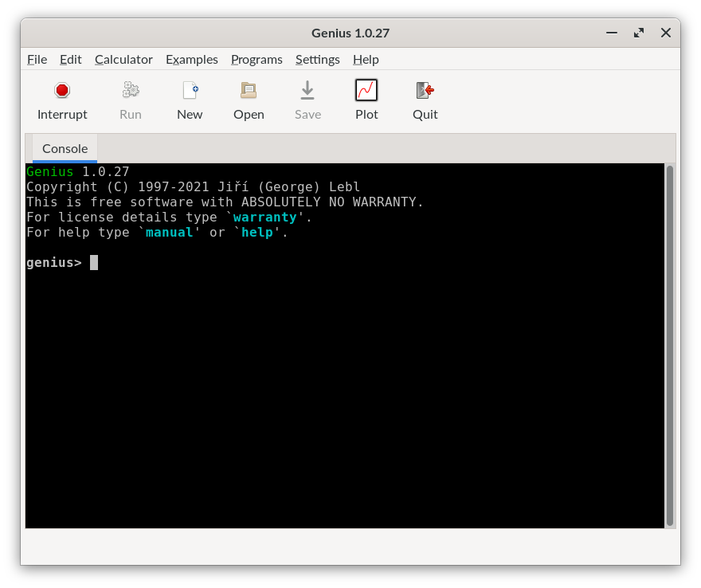701x588 pixels.
Task: Click the cyan 'manual' text in the console
Action: tap(170, 233)
